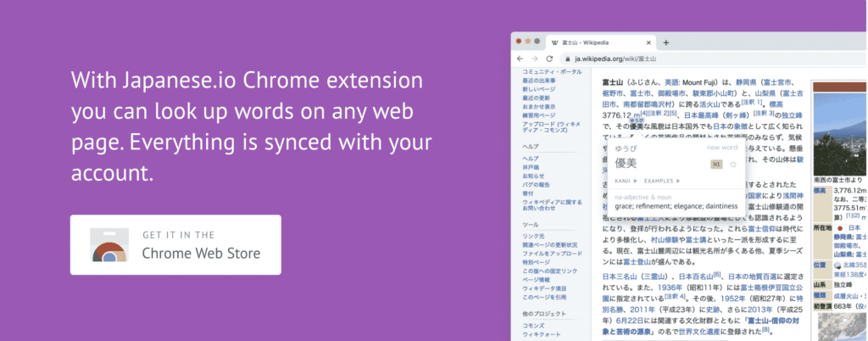Expand EXAMPLES section in the popup
Viewport: 868px width, 341px height.
[x=662, y=181]
